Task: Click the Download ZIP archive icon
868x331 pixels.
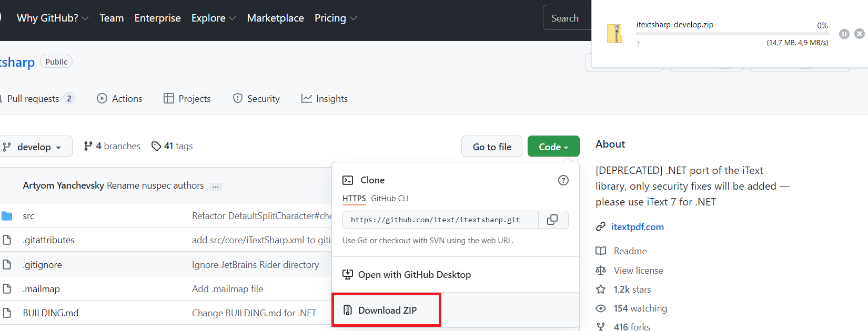Action: click(x=348, y=310)
